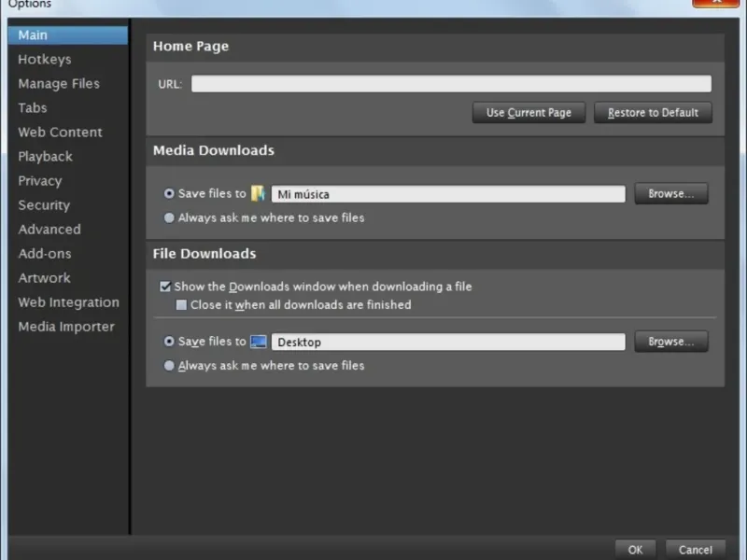Click the Media Downloads section heading
Image resolution: width=747 pixels, height=560 pixels.
(214, 150)
